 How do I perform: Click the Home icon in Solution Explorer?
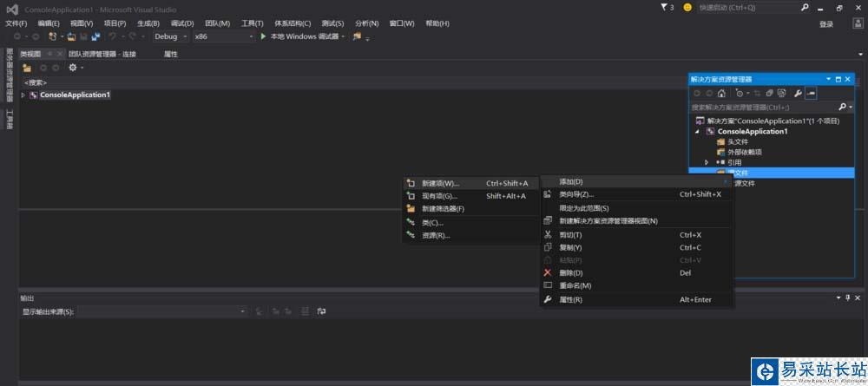[721, 93]
